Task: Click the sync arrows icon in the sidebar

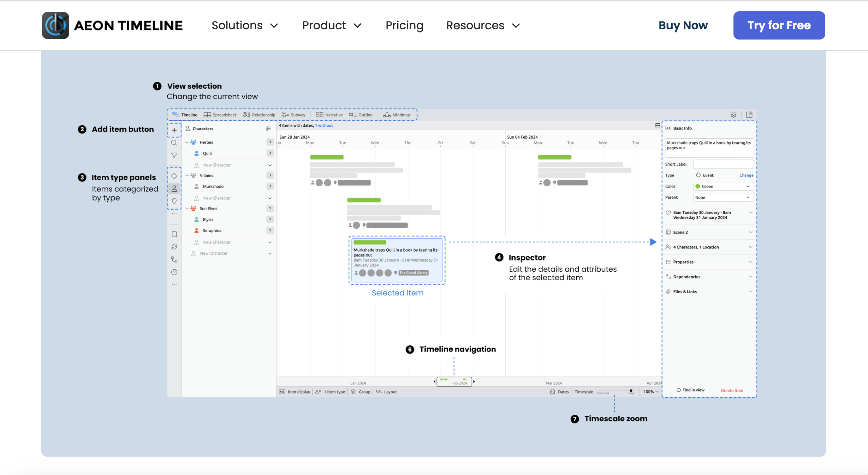Action: tap(174, 247)
